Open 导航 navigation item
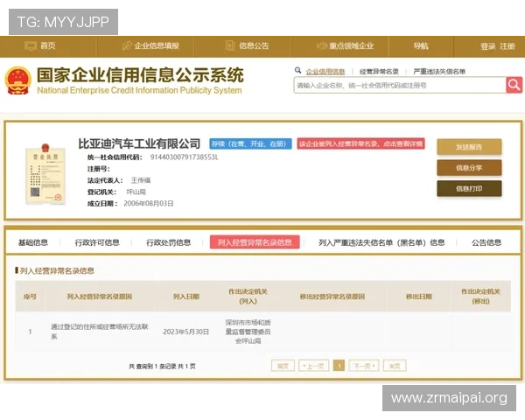The width and height of the screenshot is (525, 420). click(x=421, y=45)
